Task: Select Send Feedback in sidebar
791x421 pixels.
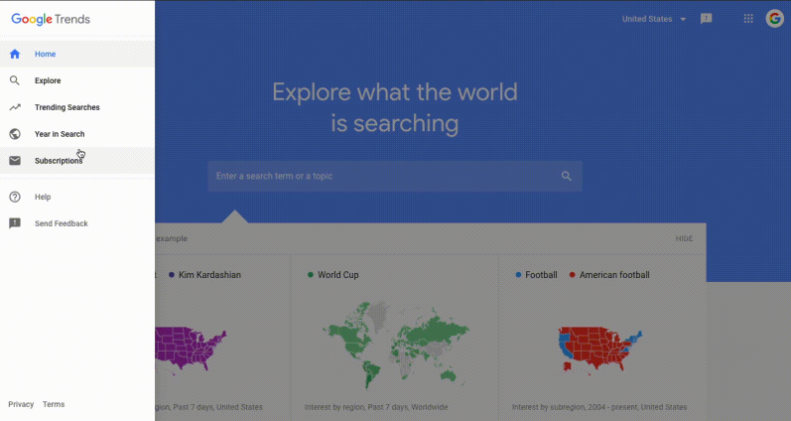Action: point(77,223)
